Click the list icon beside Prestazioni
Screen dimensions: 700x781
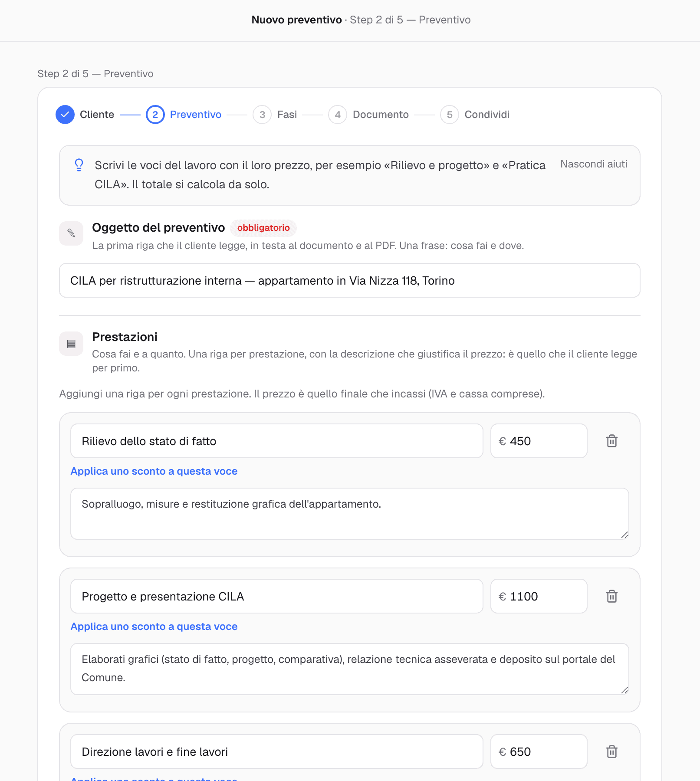pyautogui.click(x=71, y=344)
